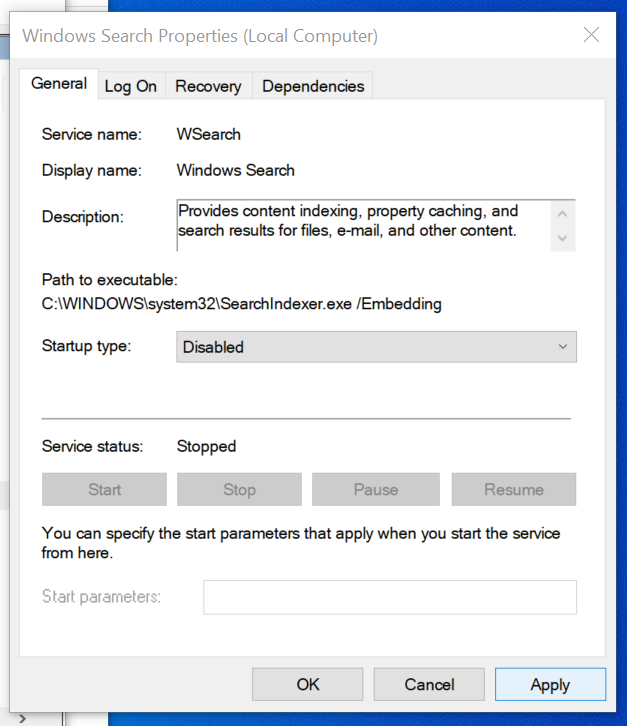Focus the Start parameters field
The height and width of the screenshot is (726, 627).
390,597
